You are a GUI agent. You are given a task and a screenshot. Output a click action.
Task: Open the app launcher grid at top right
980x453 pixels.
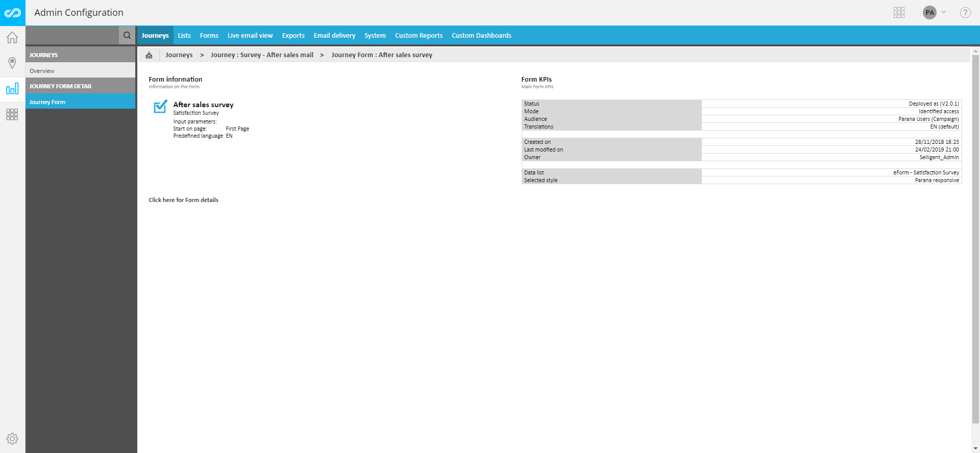899,13
